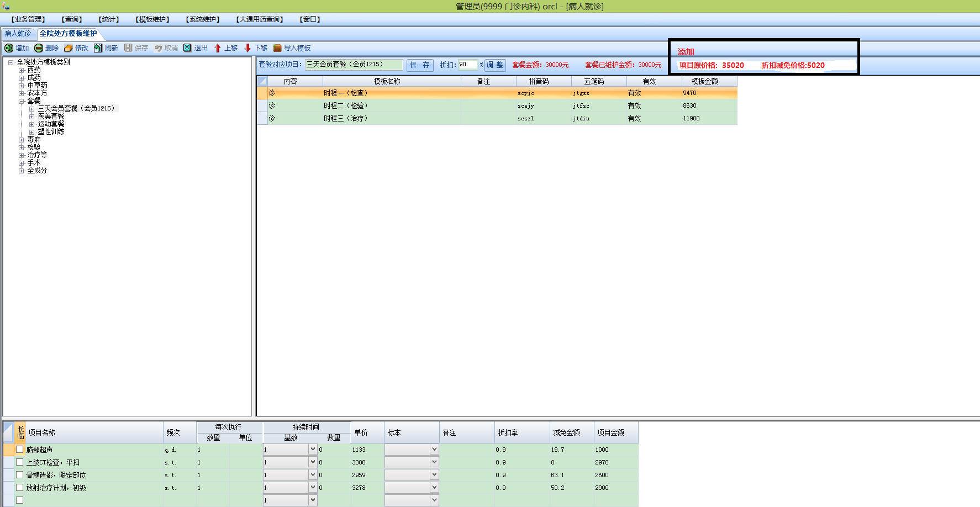This screenshot has width=980, height=507.
Task: Expand the 成药 tree node
Action: (x=22, y=78)
